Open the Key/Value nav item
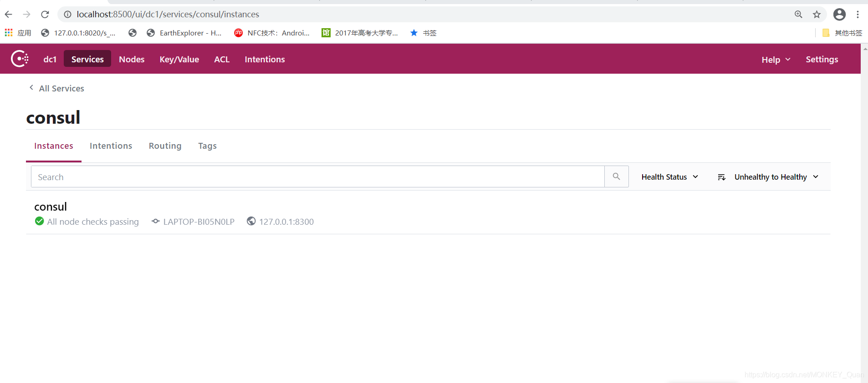The image size is (868, 383). point(179,59)
